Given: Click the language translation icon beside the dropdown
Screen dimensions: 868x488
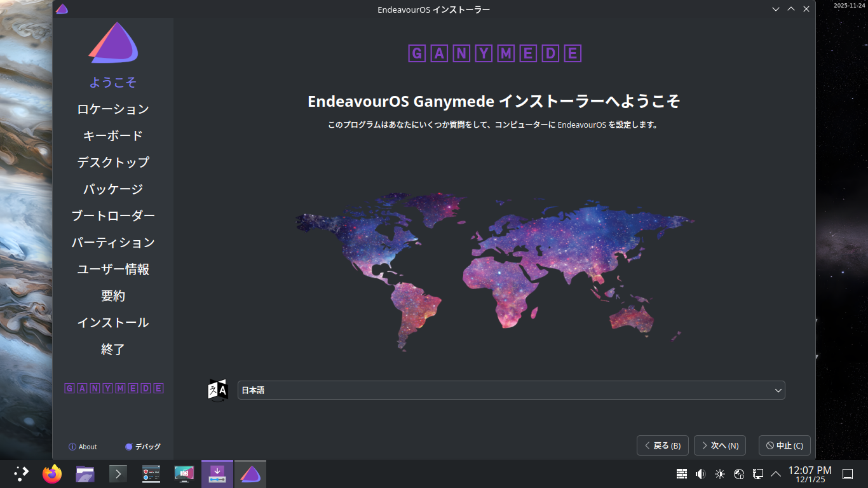Looking at the screenshot, I should tap(218, 390).
